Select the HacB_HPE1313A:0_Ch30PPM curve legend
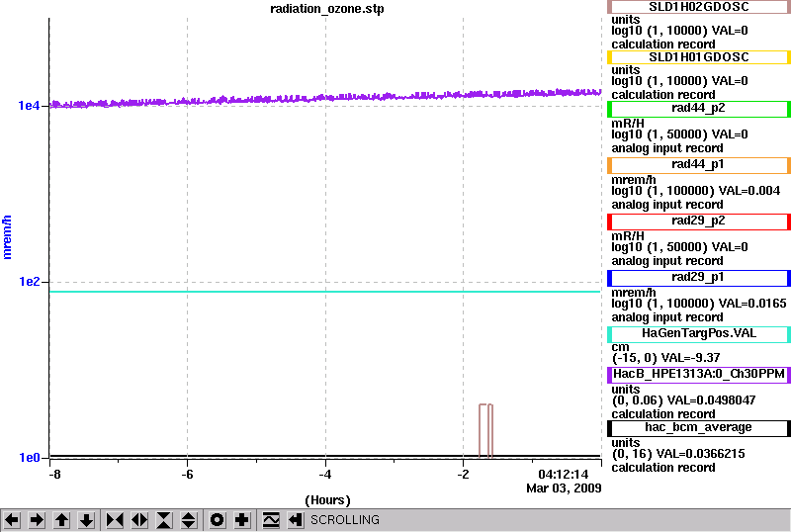This screenshot has height=532, width=791. click(699, 375)
